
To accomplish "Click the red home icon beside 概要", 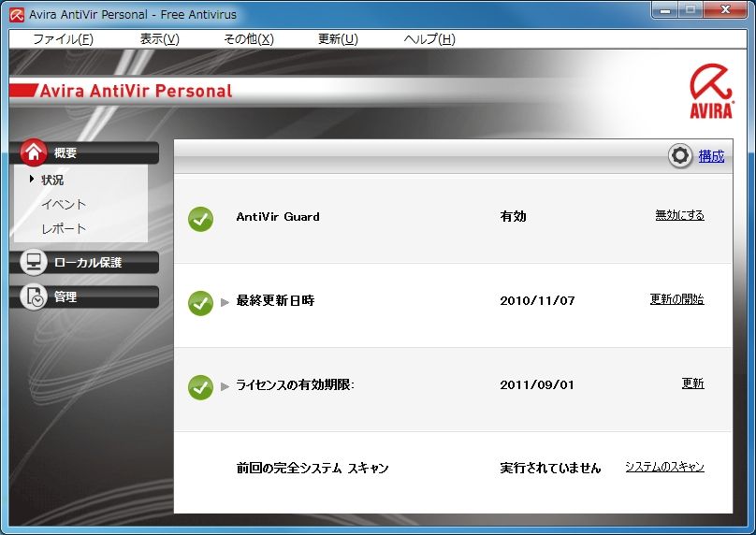I will click(34, 152).
